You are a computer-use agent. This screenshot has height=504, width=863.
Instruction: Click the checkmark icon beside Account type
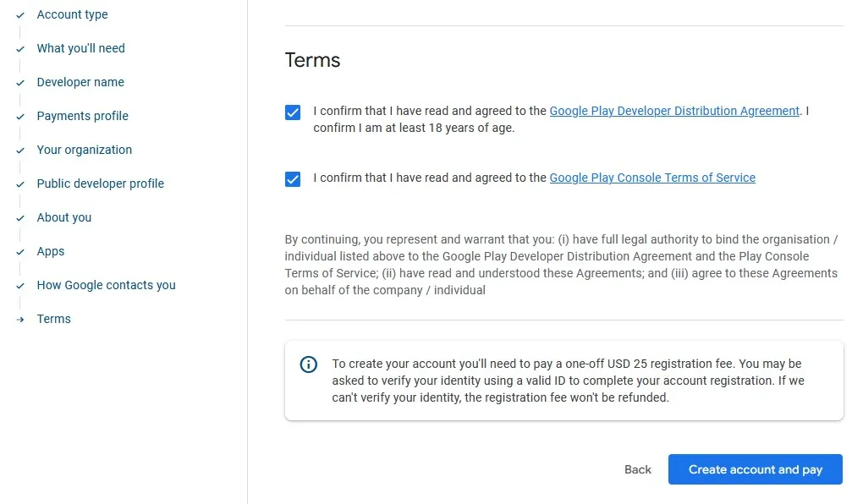tap(19, 14)
